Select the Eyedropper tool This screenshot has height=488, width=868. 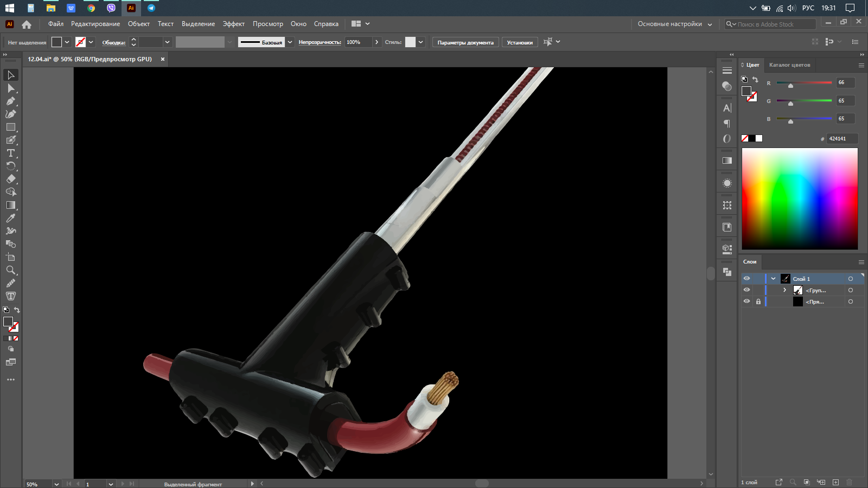(x=11, y=218)
